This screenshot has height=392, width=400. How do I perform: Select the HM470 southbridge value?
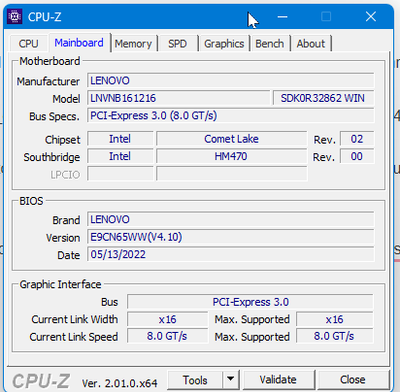tap(231, 156)
